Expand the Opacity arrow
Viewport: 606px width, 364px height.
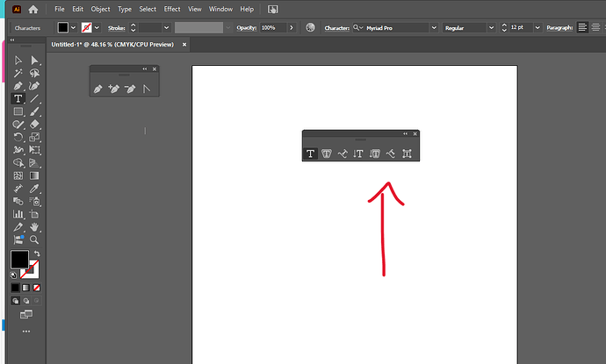(292, 28)
